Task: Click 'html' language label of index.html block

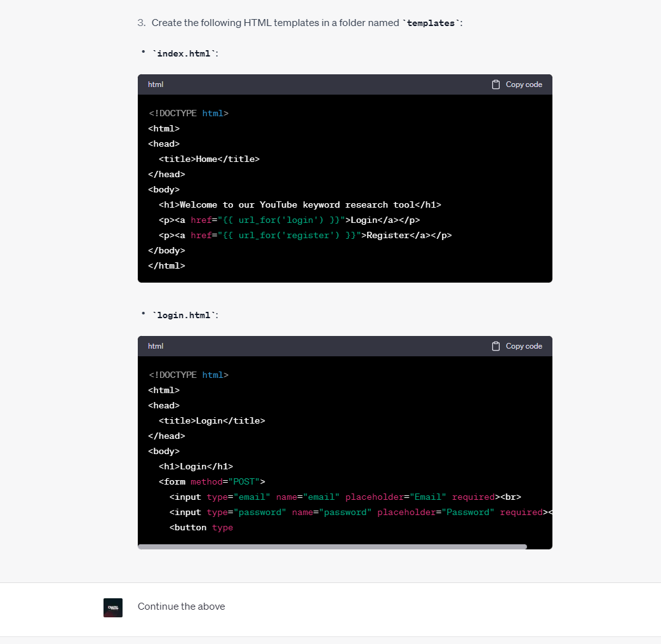Action: [x=156, y=84]
